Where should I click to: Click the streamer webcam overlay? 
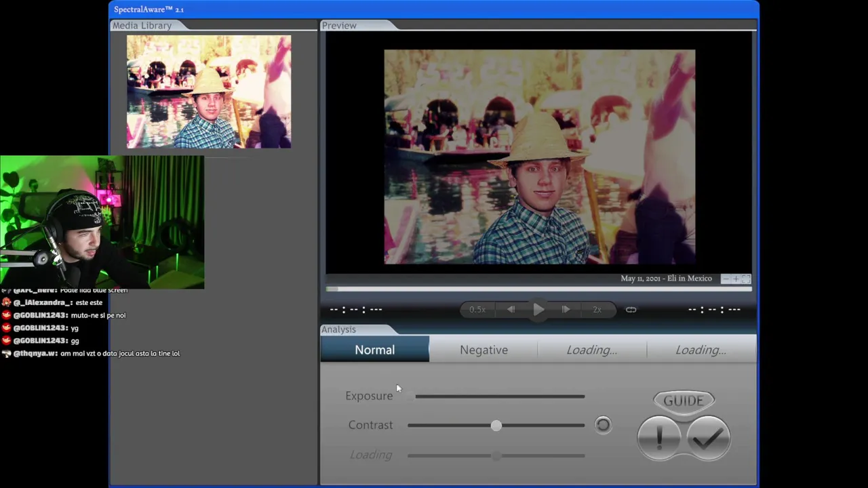(x=102, y=222)
